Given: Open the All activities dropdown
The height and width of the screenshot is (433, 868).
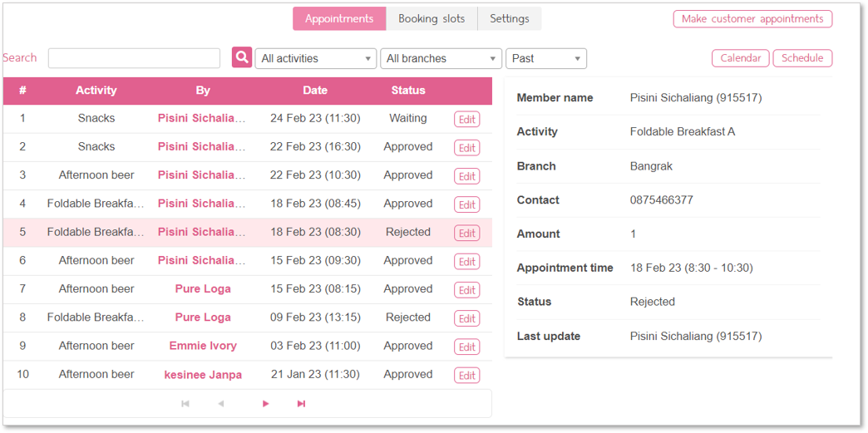Looking at the screenshot, I should point(316,58).
